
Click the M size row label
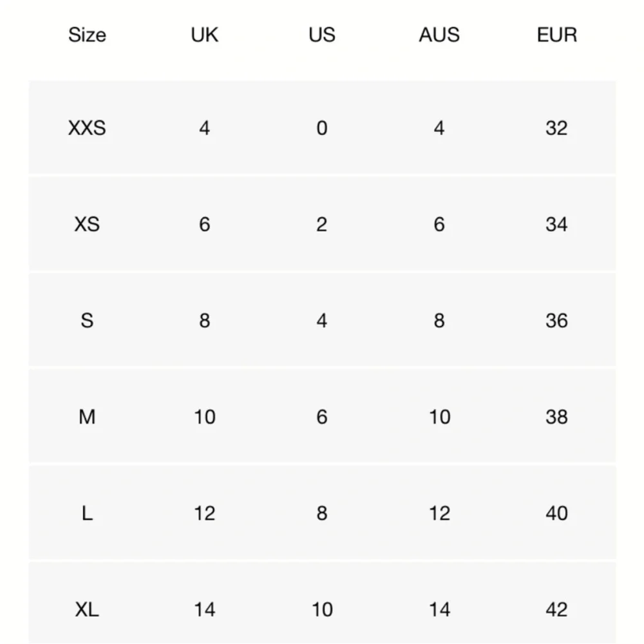(87, 417)
